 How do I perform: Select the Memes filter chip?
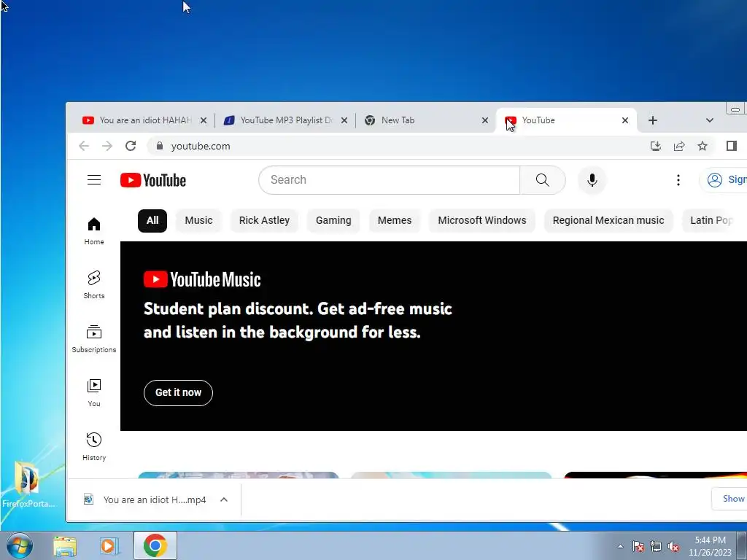click(395, 220)
